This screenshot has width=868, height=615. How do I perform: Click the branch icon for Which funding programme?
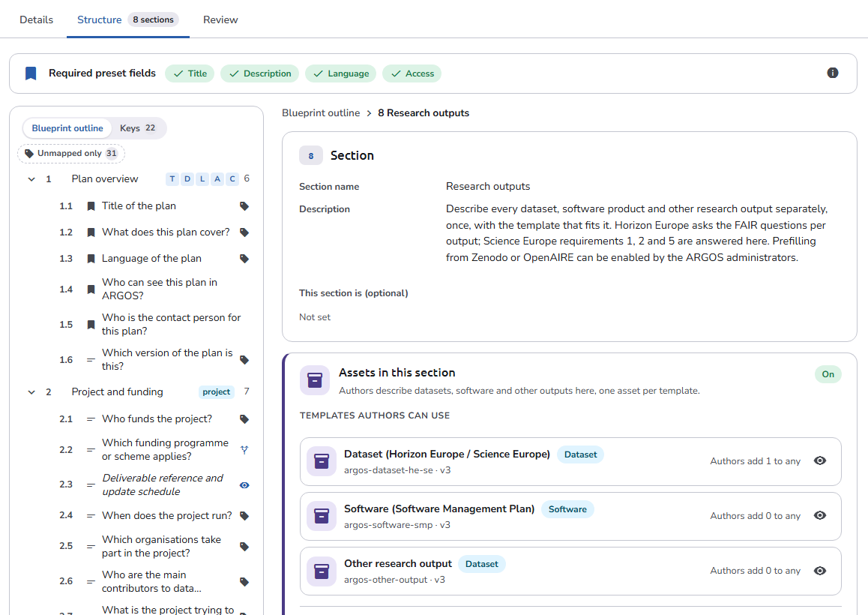(x=244, y=450)
